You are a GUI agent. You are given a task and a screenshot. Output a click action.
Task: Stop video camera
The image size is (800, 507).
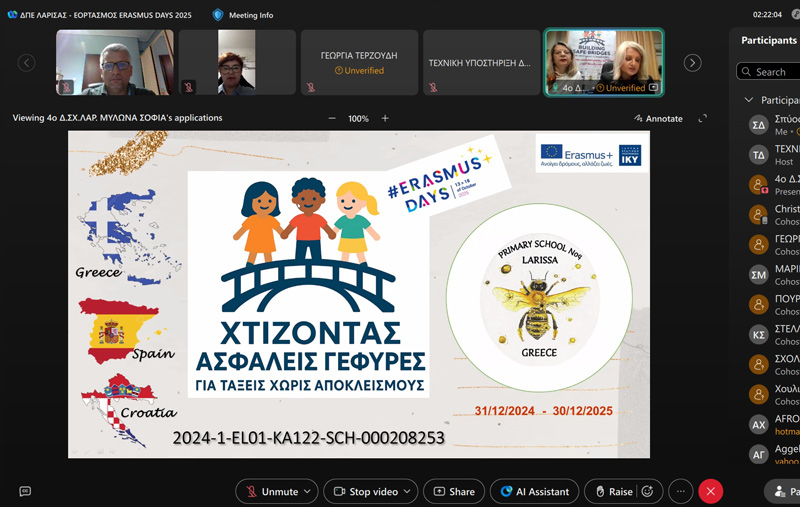365,491
